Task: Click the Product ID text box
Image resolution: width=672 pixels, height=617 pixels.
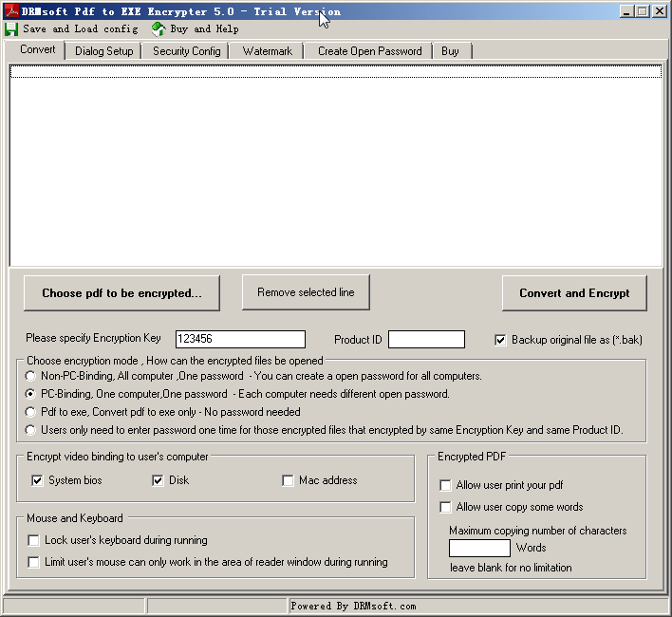Action: [x=426, y=340]
